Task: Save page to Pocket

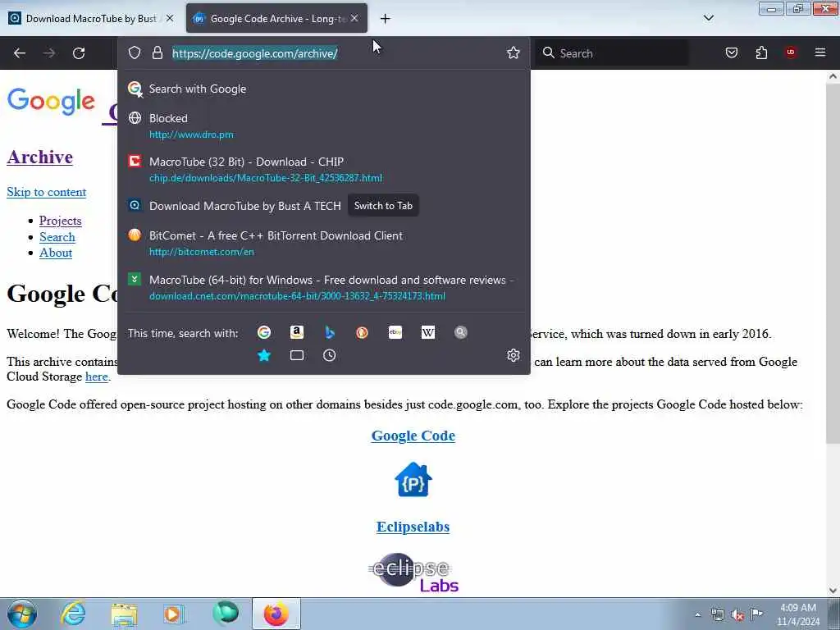Action: (732, 52)
